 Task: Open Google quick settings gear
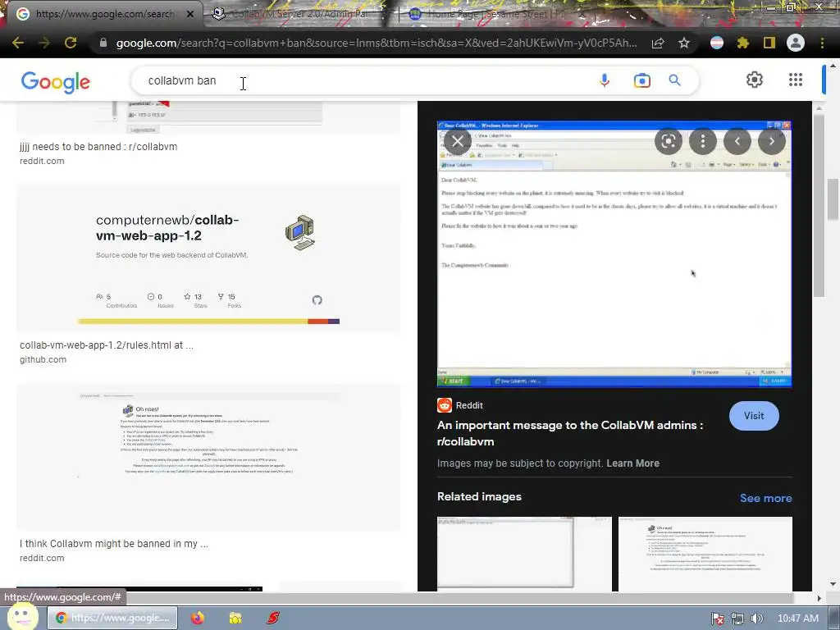click(755, 80)
